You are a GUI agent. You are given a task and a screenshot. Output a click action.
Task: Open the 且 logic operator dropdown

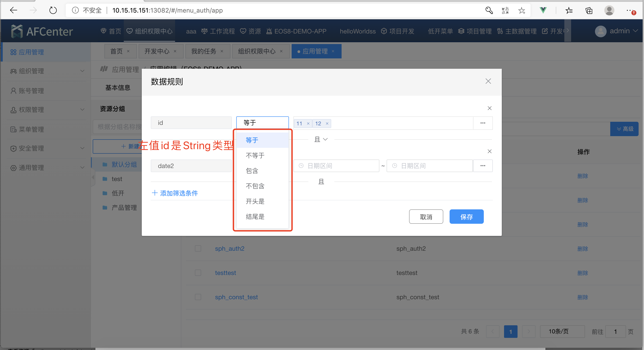[321, 139]
